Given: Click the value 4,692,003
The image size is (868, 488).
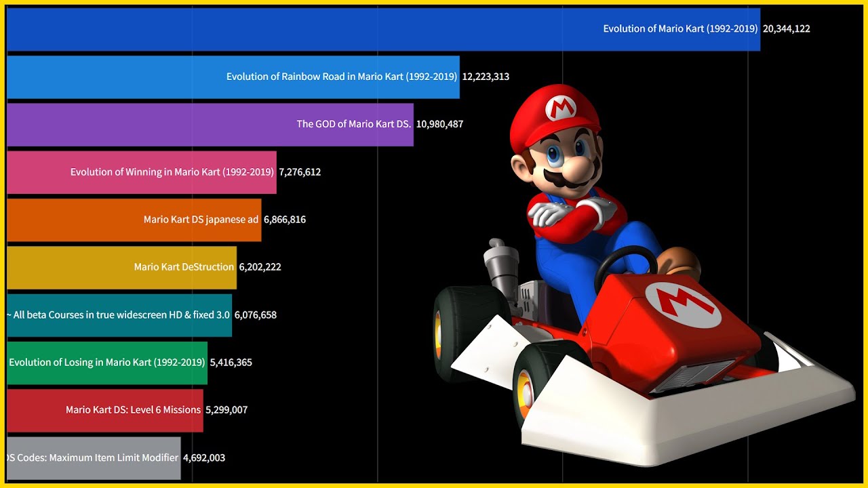Looking at the screenshot, I should (x=204, y=458).
